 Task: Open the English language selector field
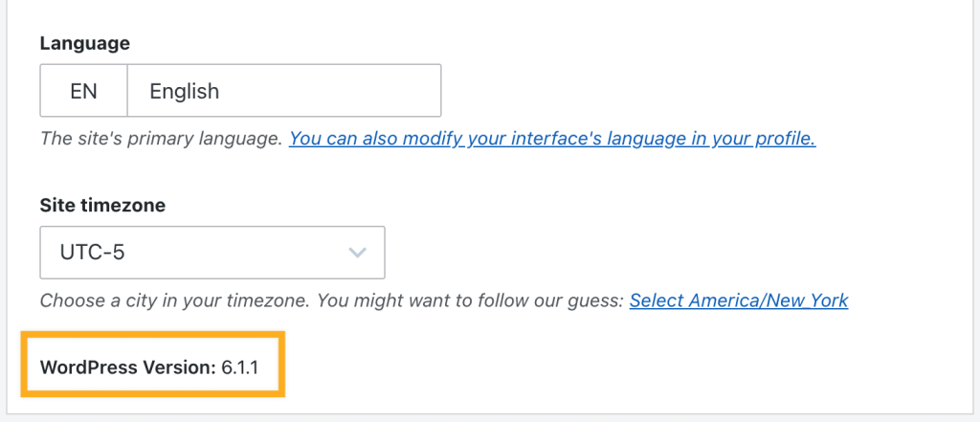click(x=284, y=91)
